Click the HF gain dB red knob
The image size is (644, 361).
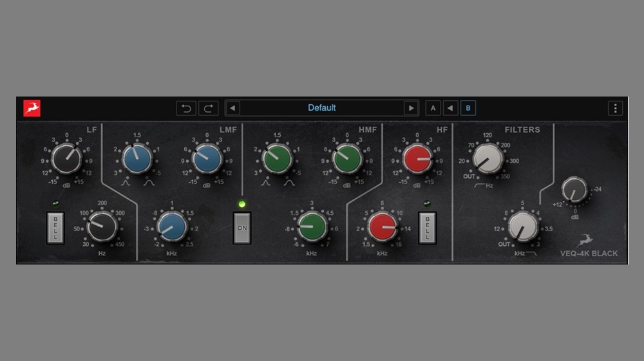[x=417, y=159]
